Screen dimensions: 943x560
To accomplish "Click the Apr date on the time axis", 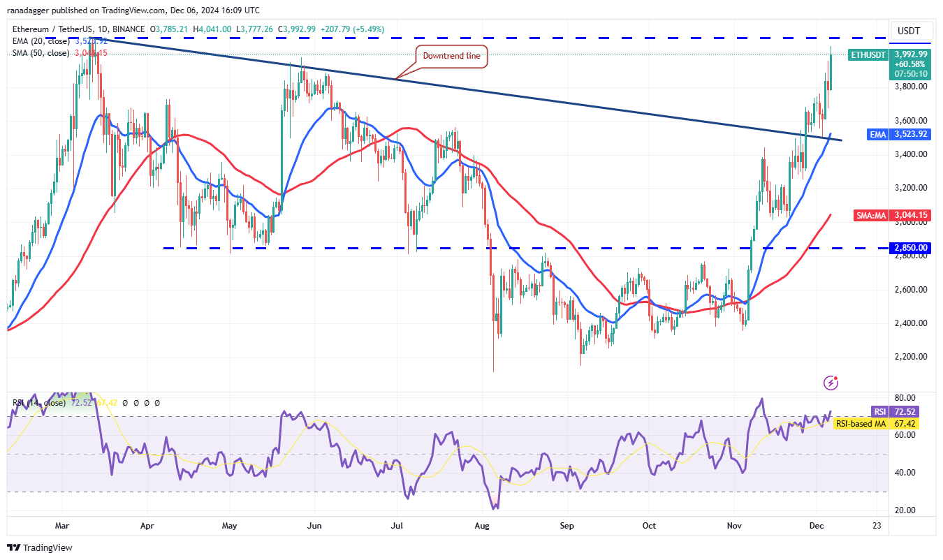I will click(x=147, y=525).
